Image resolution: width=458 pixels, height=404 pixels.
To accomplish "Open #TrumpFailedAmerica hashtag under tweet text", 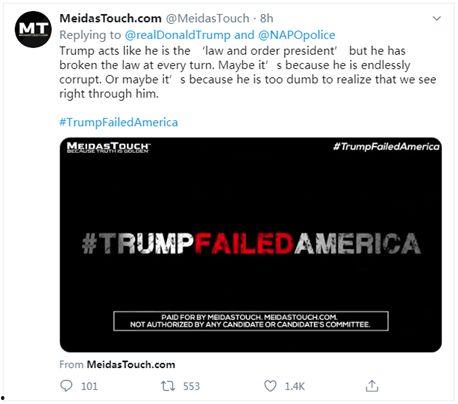I will point(119,122).
